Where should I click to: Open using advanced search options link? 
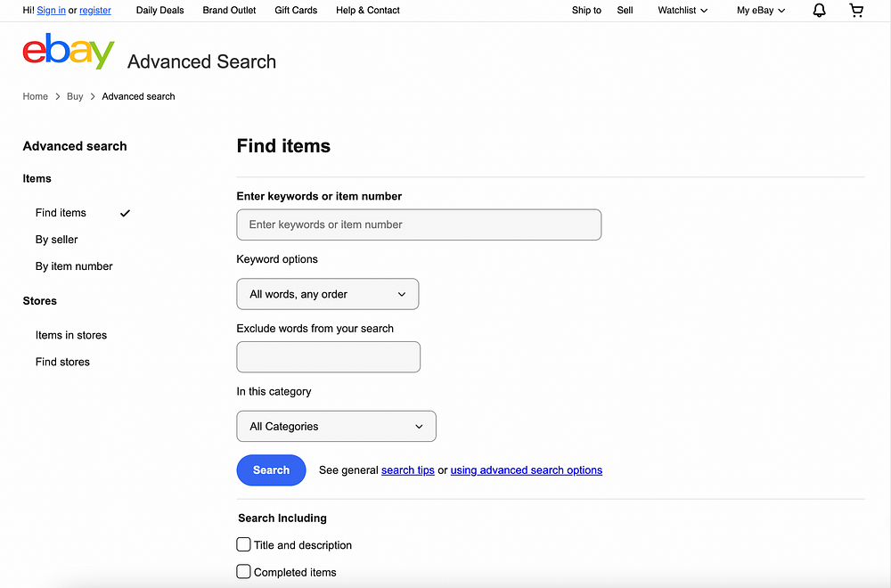[527, 470]
